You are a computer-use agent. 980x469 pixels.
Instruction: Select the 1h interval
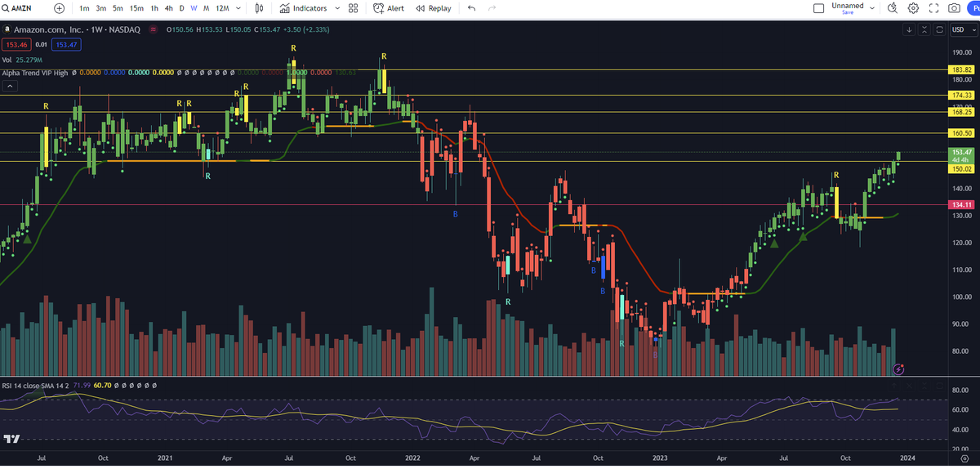tap(154, 8)
